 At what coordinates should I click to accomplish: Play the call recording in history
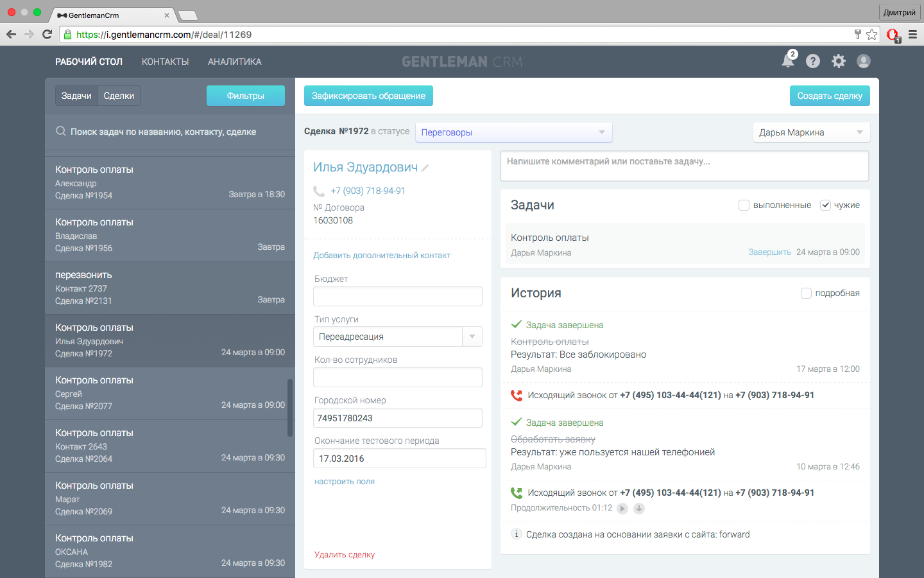click(x=622, y=509)
